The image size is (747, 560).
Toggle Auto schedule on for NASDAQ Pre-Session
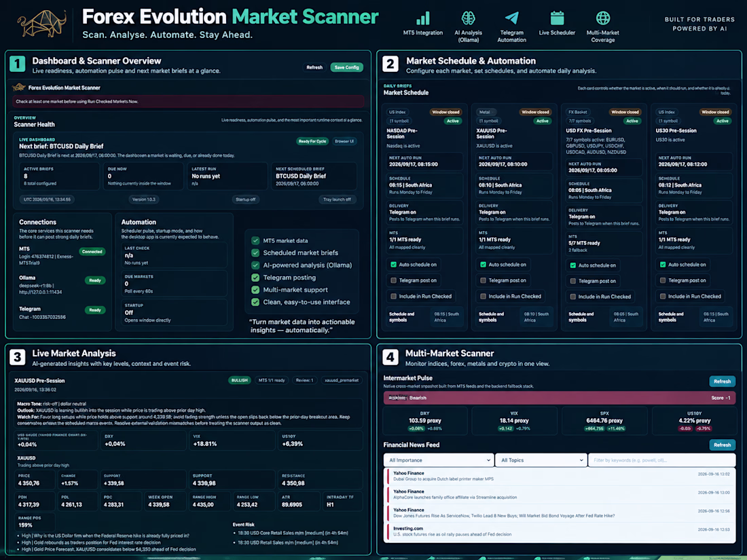[x=393, y=264]
